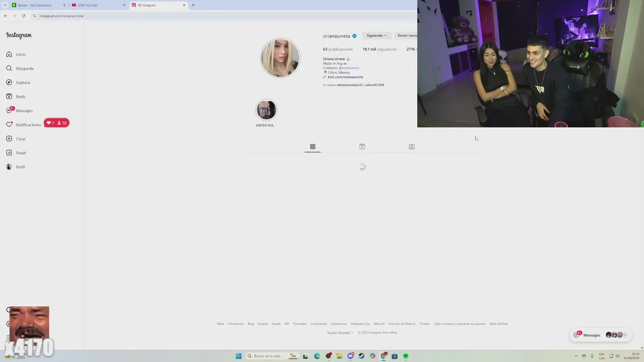The width and height of the screenshot is (644, 362).
Task: Open kick.com/orianaurreta link
Action: (345, 77)
